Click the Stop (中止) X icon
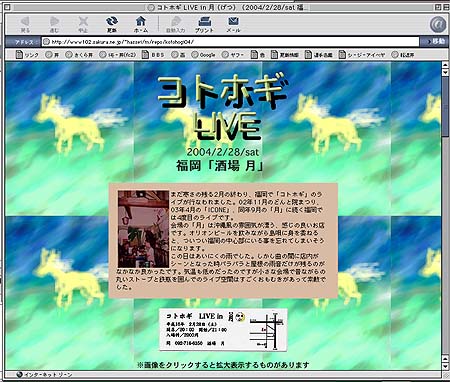This screenshot has height=382, width=450. (83, 24)
